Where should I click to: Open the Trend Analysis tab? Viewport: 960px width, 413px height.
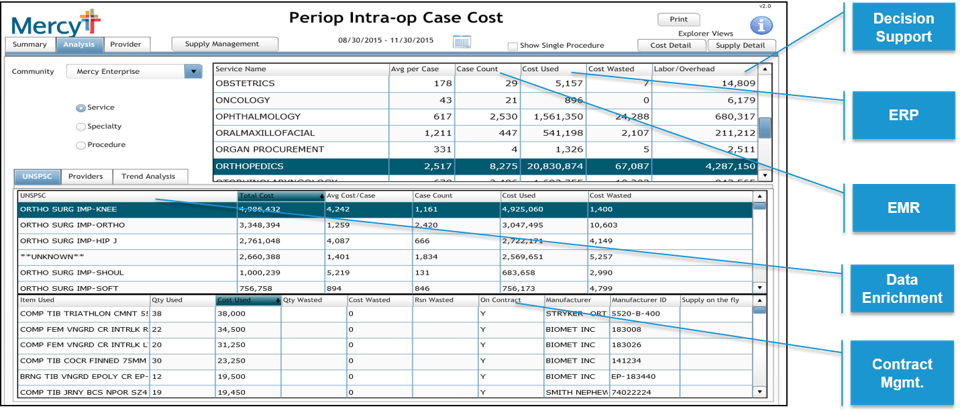pos(150,176)
